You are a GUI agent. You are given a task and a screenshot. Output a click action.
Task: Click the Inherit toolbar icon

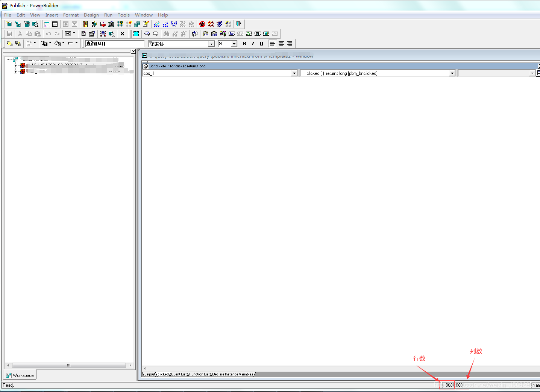(x=18, y=24)
